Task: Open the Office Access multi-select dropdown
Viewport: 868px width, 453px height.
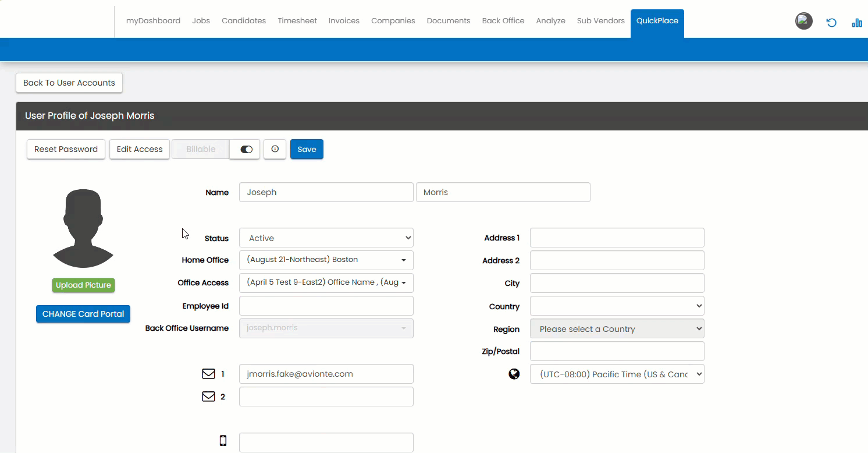Action: [326, 282]
